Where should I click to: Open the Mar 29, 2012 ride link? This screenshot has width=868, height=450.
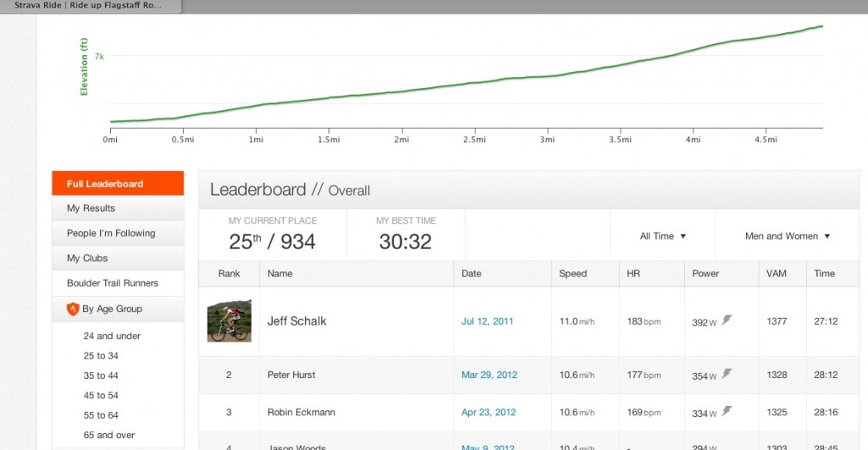pos(489,375)
